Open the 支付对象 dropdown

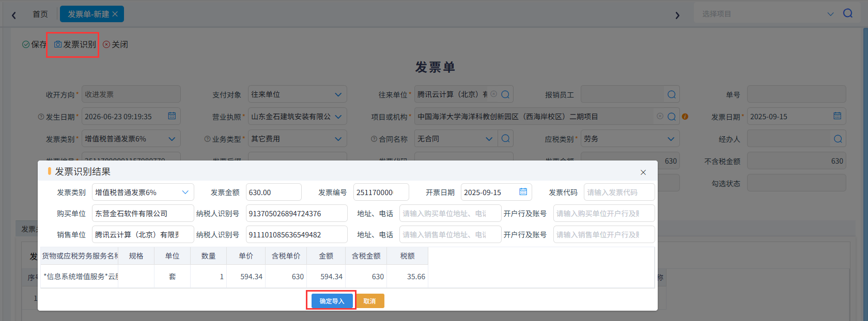pos(338,94)
